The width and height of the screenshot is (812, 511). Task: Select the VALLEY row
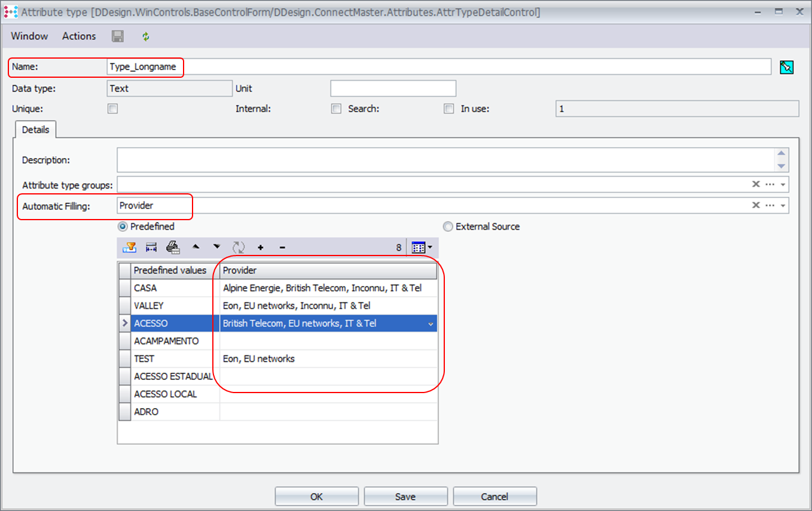(x=278, y=306)
